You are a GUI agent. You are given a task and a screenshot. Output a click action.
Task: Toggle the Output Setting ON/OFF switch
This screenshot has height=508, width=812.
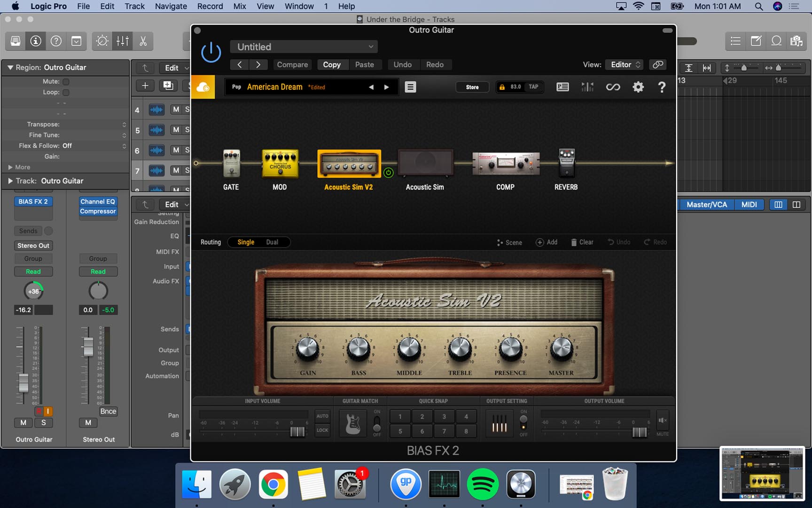[x=523, y=422]
